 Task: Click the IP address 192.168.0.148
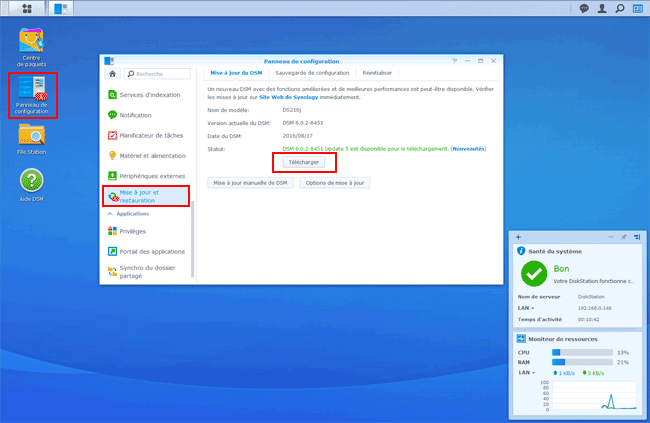(594, 308)
